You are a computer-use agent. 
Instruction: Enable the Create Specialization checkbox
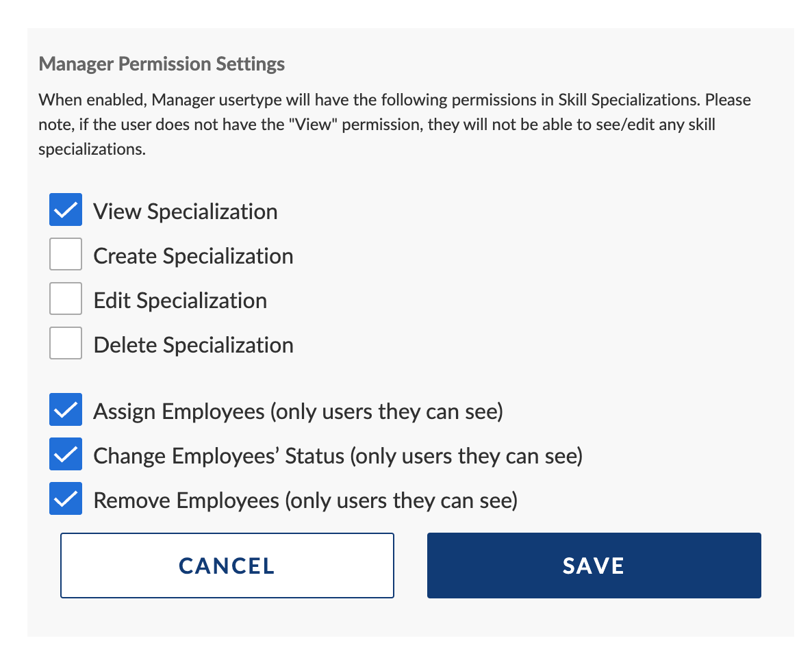tap(66, 255)
